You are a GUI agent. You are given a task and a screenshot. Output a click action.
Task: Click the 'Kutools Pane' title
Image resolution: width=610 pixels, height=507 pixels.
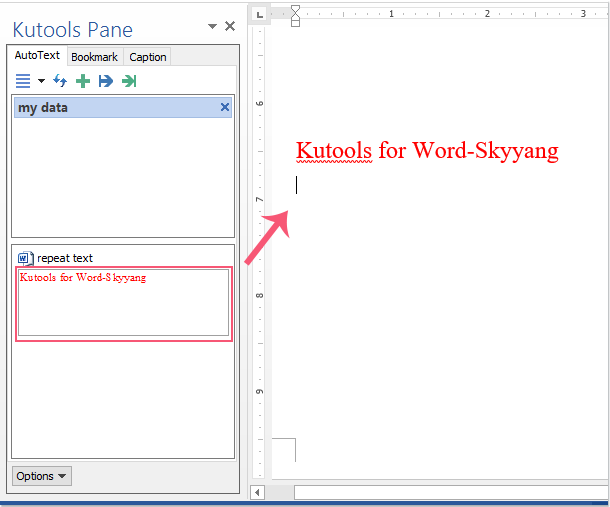(x=73, y=30)
